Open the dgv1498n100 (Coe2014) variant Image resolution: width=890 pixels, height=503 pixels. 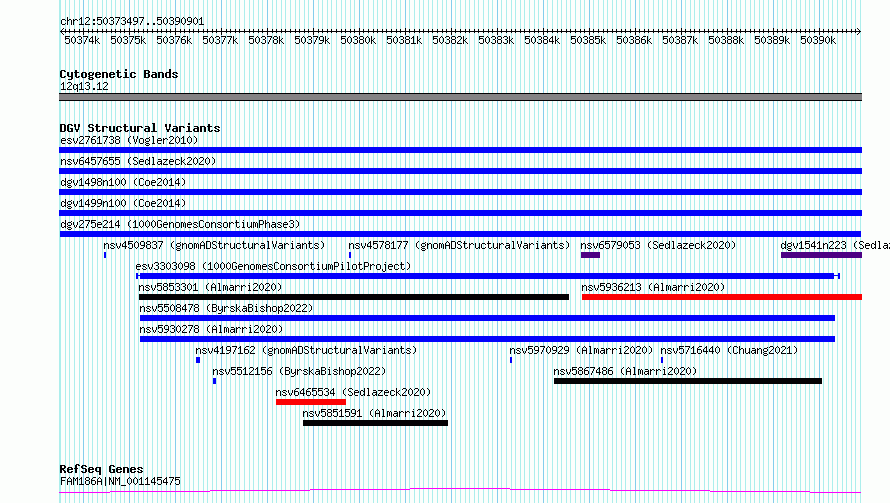click(x=123, y=182)
